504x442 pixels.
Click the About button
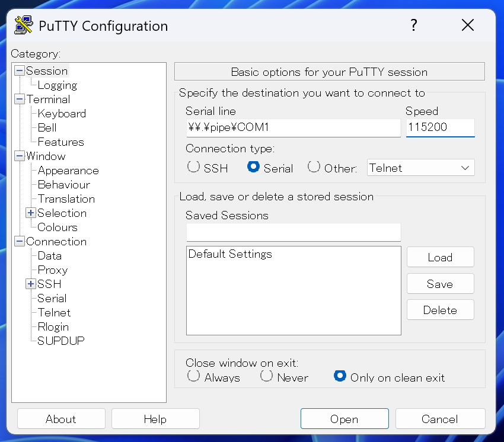61,419
